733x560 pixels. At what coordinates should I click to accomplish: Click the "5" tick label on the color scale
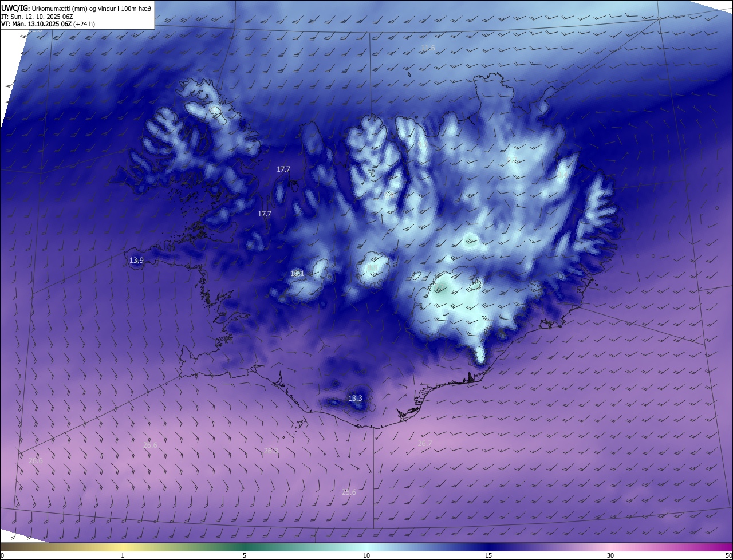(x=245, y=555)
